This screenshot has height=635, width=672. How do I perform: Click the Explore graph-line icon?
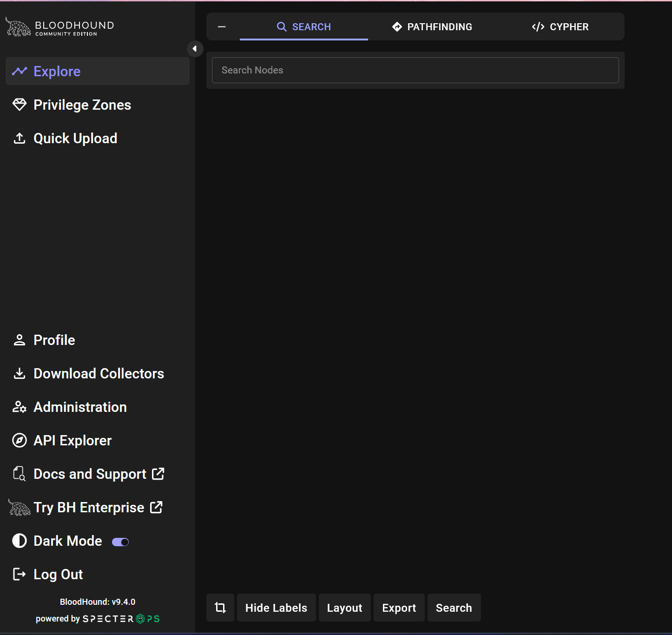pos(20,71)
